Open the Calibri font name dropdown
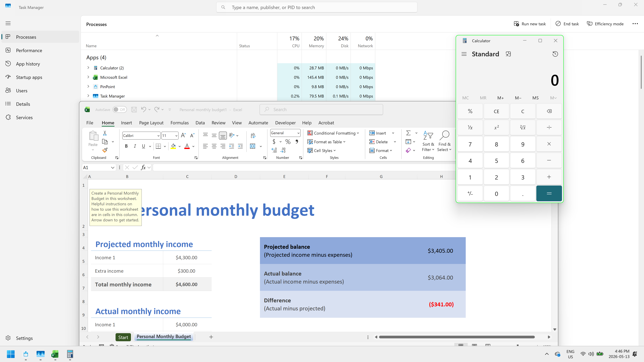 coord(158,136)
